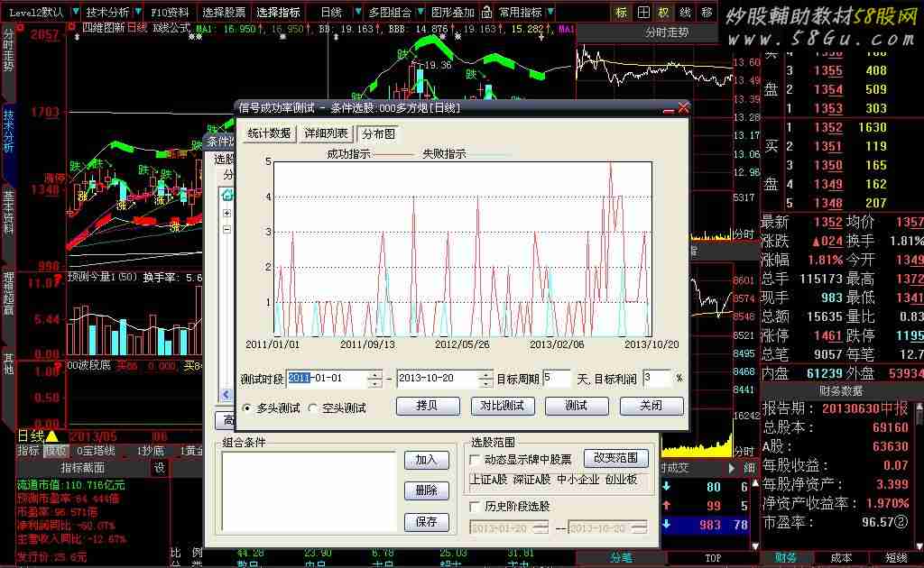The image size is (924, 568).
Task: Open the 常用指标 dropdown arrow
Action: click(550, 12)
